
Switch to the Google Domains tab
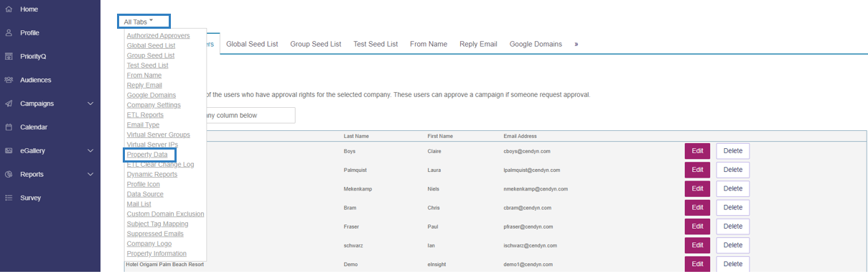click(x=536, y=44)
